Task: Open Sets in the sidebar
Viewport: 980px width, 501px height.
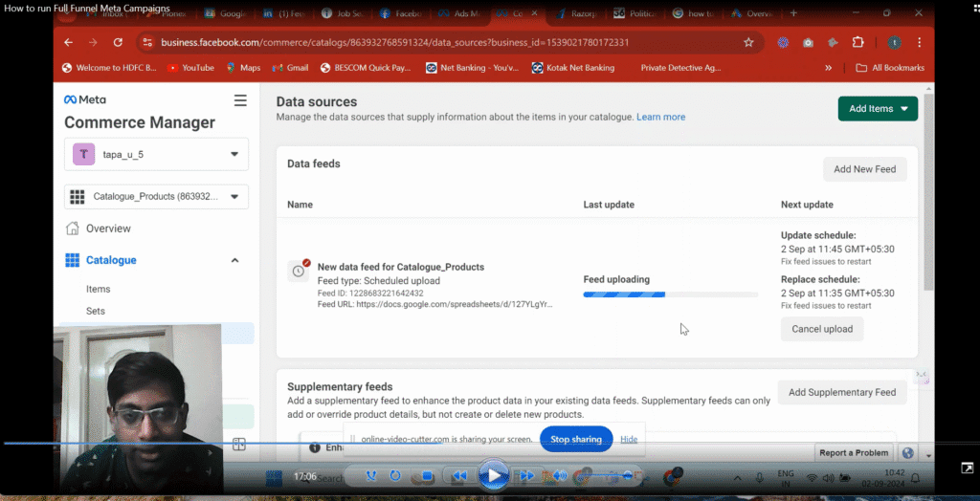Action: click(96, 311)
